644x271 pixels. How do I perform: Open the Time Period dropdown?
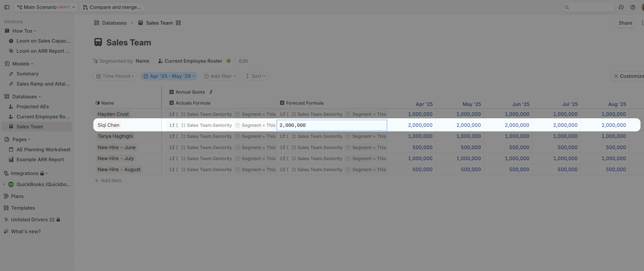115,76
